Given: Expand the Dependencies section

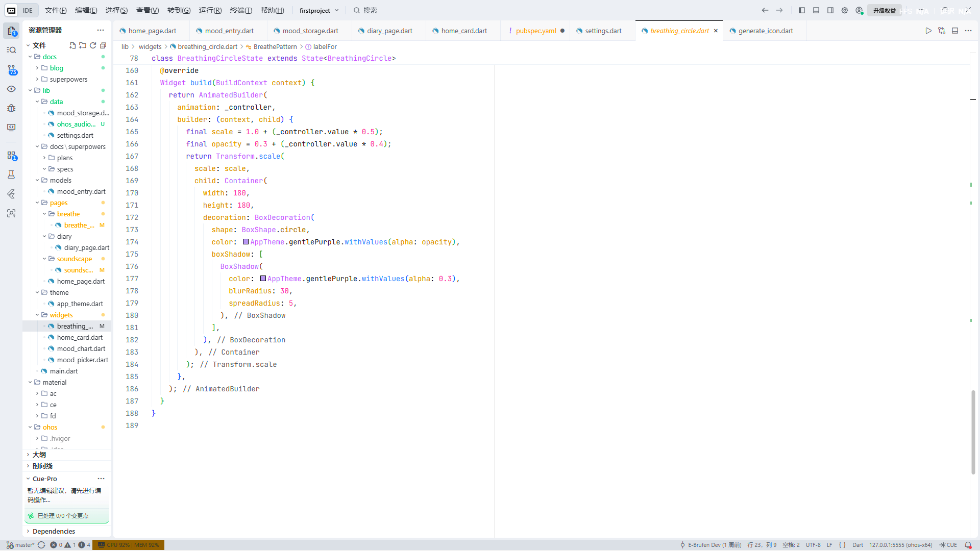Looking at the screenshot, I should (54, 531).
